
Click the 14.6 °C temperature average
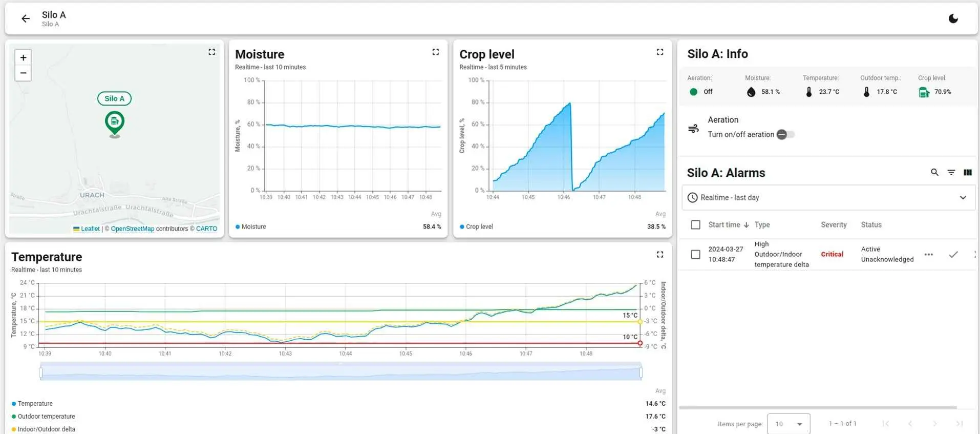coord(655,404)
